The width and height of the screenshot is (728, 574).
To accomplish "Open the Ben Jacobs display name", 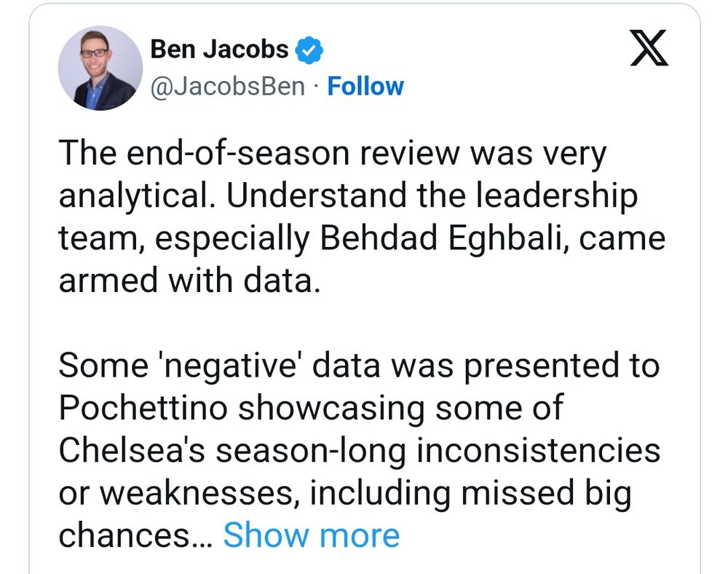I will tap(219, 50).
